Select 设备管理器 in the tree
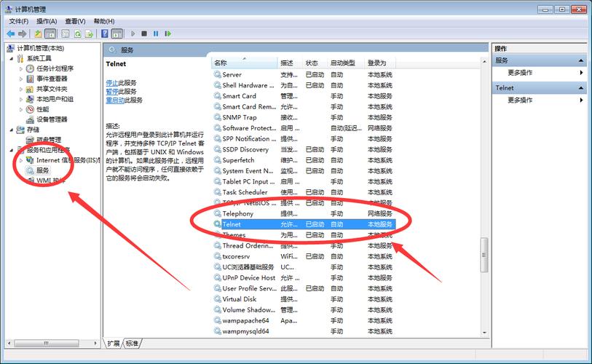This screenshot has width=592, height=364. click(x=52, y=119)
